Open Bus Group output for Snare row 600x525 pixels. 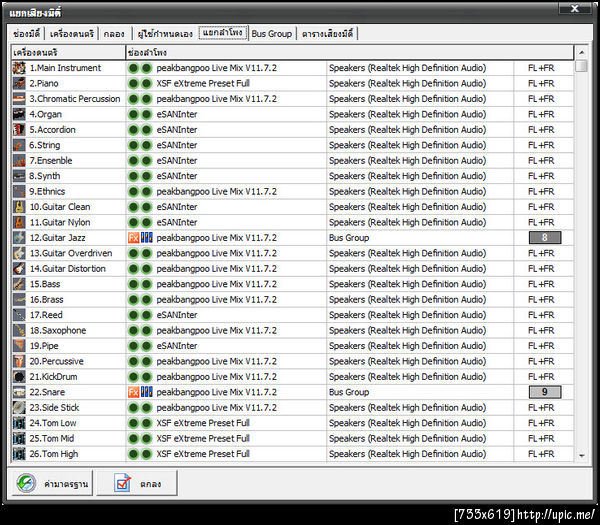tap(420, 392)
